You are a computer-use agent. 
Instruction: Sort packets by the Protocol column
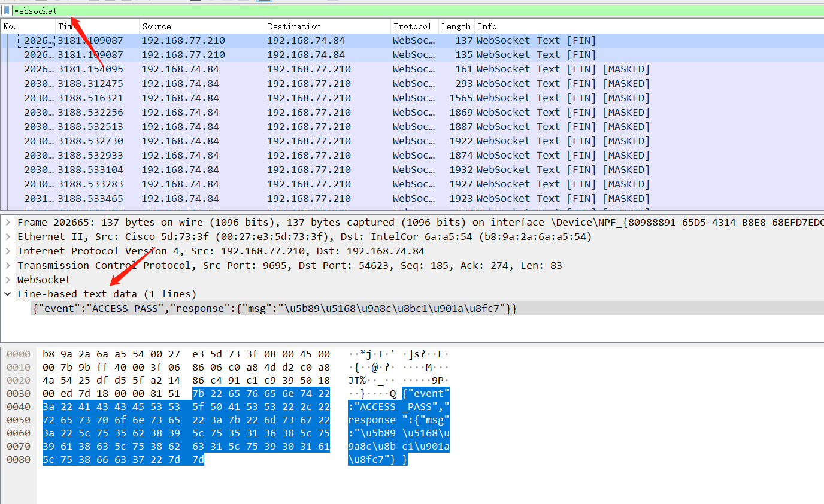coord(412,26)
